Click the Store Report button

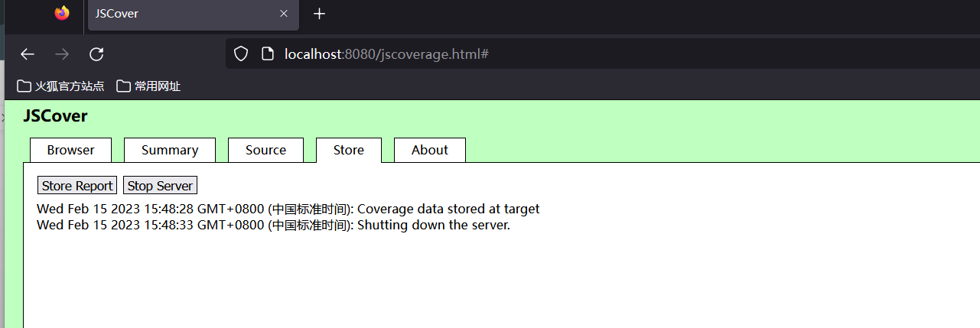coord(77,186)
